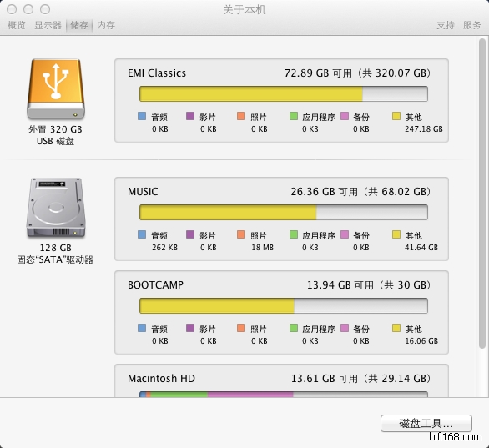Click the 128 GB SATA drive icon
This screenshot has height=448, width=489.
pyautogui.click(x=56, y=208)
